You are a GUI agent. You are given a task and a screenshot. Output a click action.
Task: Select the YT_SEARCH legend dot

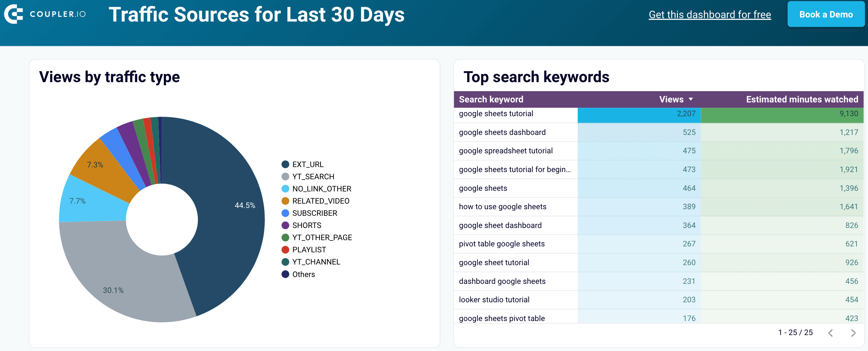coord(285,176)
